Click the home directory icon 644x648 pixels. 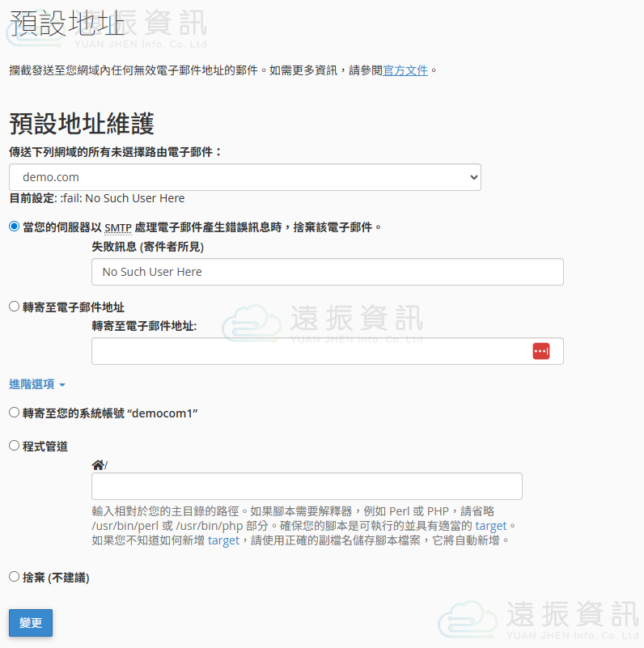pyautogui.click(x=98, y=464)
